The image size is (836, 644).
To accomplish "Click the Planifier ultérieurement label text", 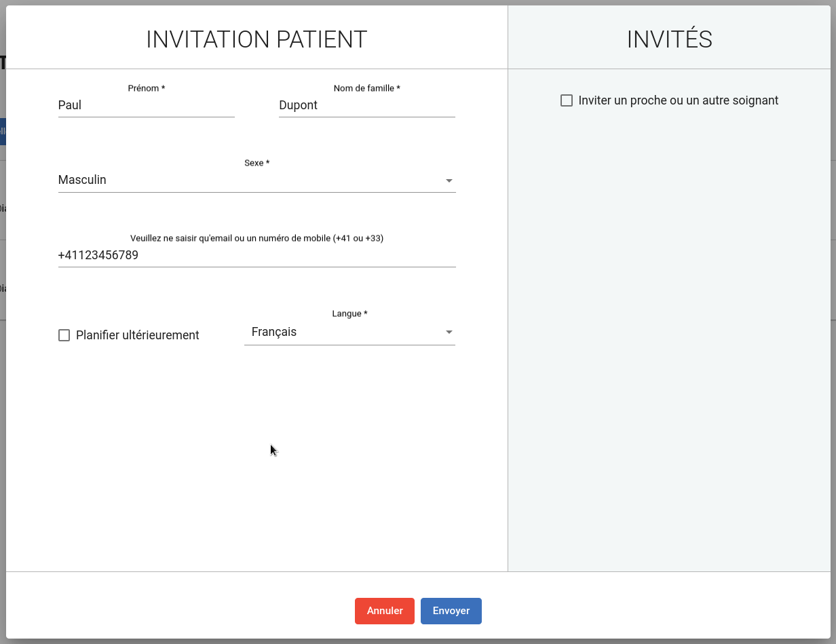I will coord(138,335).
